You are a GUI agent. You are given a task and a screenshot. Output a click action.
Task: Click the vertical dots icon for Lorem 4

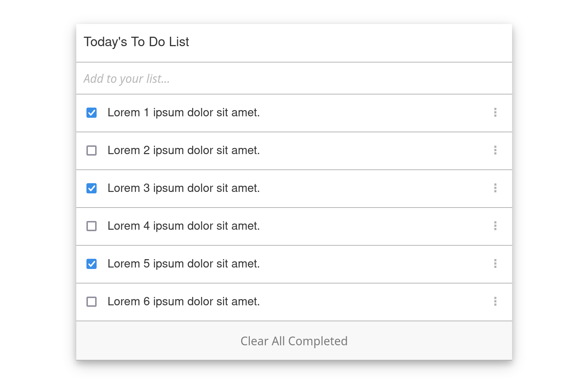click(495, 226)
